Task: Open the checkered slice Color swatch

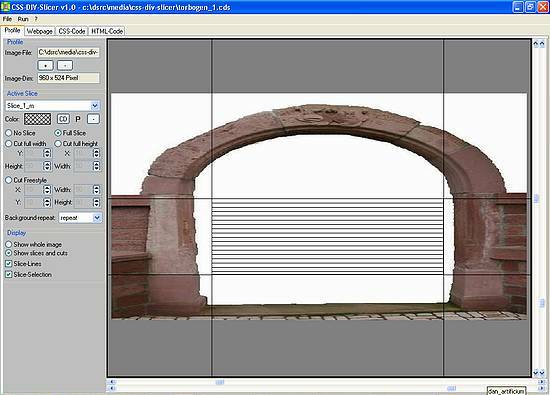Action: (38, 119)
